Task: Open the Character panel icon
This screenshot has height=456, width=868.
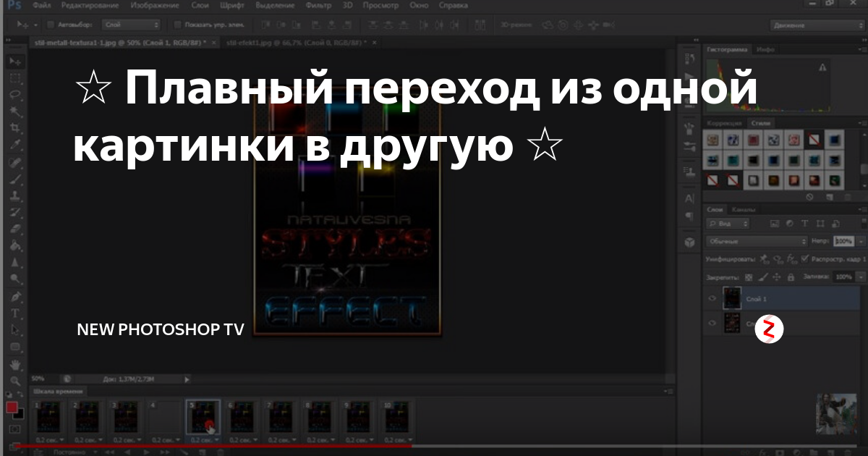Action: (689, 198)
